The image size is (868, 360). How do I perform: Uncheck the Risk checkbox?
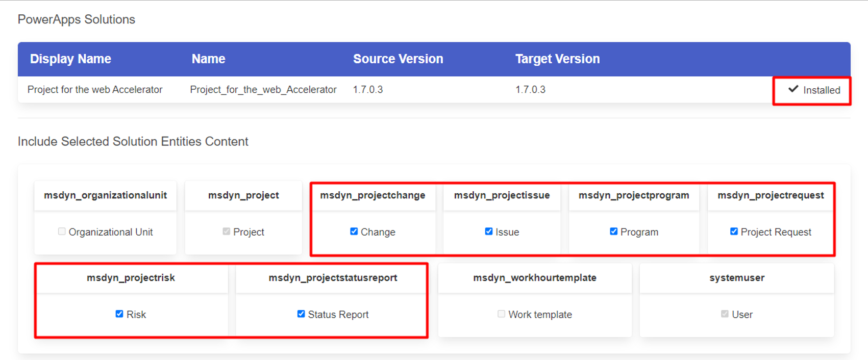(119, 314)
